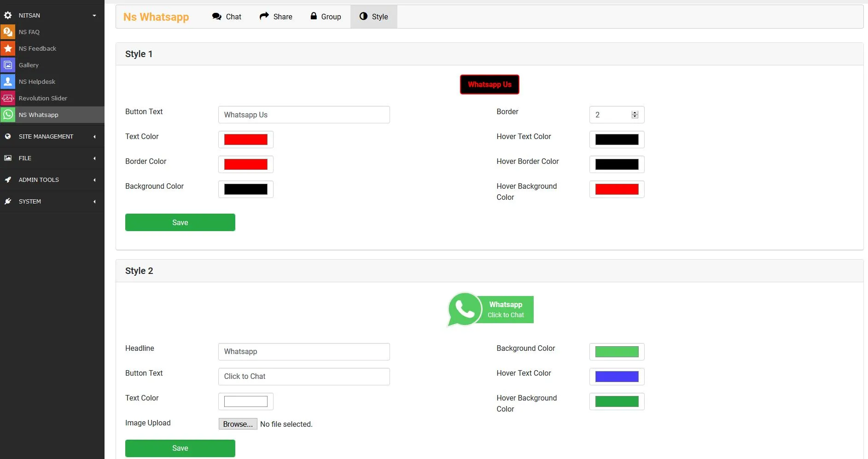Click the Whatsapp Us preview button
This screenshot has height=459, width=868.
pyautogui.click(x=489, y=84)
